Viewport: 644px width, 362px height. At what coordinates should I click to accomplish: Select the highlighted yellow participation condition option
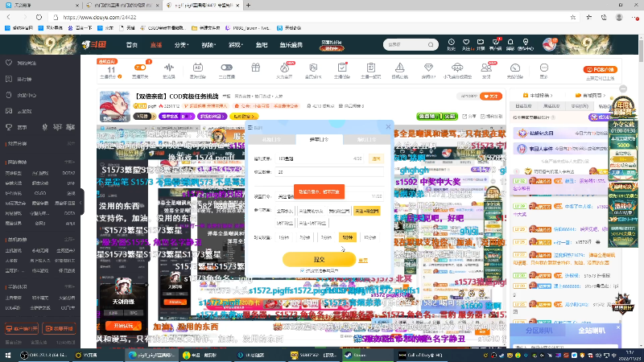[x=366, y=211]
